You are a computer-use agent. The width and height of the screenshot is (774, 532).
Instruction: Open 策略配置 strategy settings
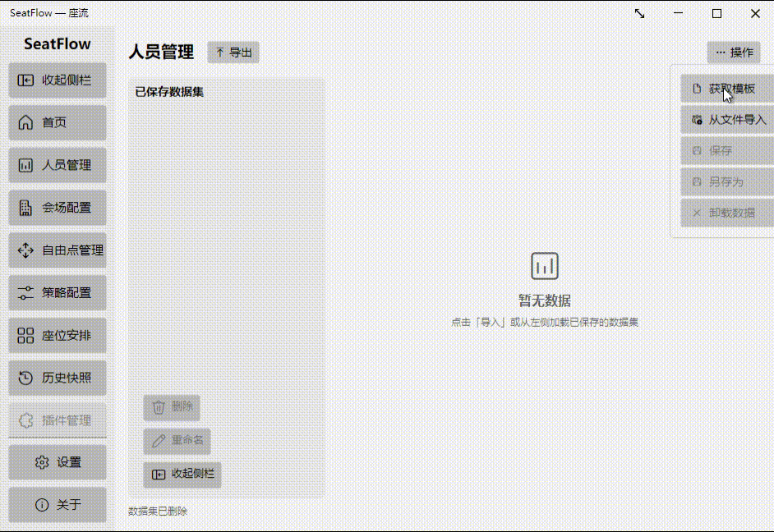(58, 293)
